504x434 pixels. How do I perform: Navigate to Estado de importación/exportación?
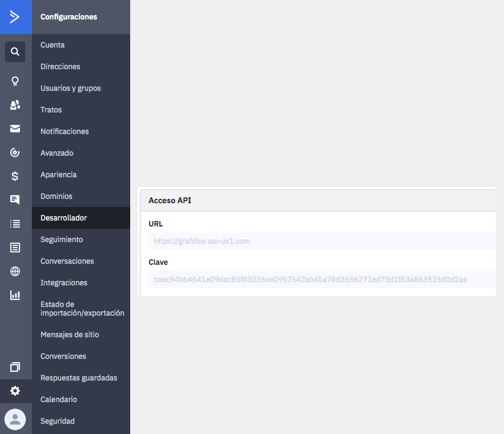tap(82, 309)
